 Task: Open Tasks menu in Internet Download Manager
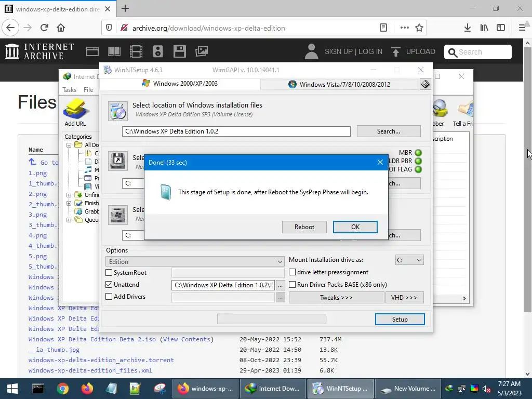point(69,89)
